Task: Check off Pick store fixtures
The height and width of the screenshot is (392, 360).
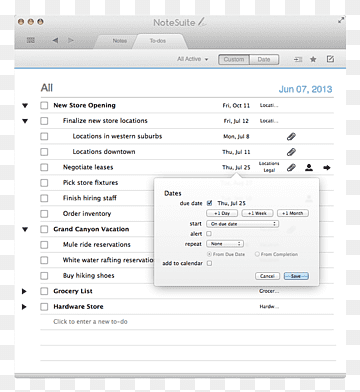Action: pyautogui.click(x=44, y=183)
